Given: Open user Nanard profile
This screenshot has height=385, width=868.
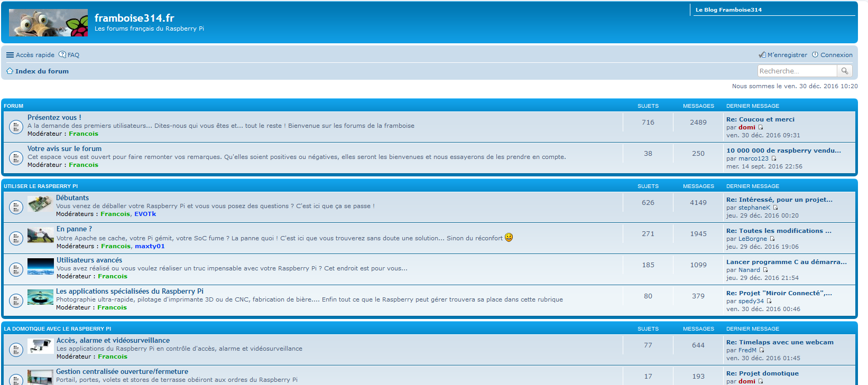Looking at the screenshot, I should coord(749,270).
